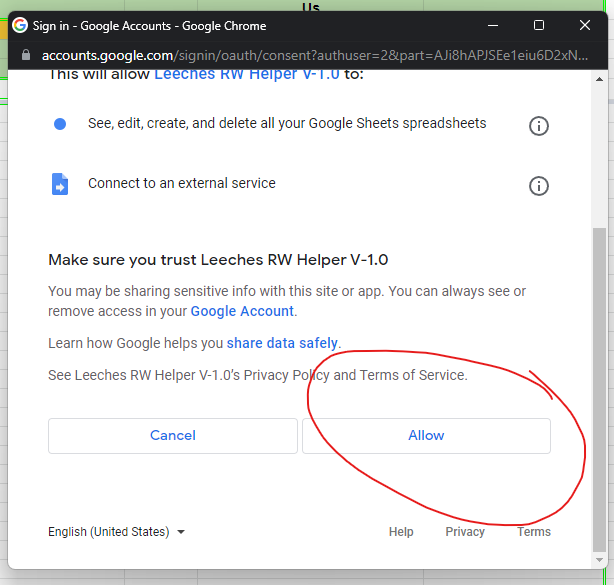614x585 pixels.
Task: Click the lock icon in the address bar
Action: (x=25, y=56)
